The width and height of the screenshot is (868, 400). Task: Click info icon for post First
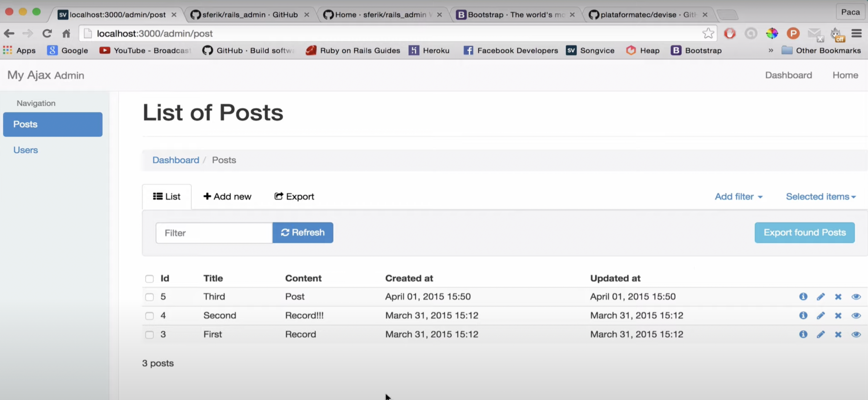click(x=803, y=334)
